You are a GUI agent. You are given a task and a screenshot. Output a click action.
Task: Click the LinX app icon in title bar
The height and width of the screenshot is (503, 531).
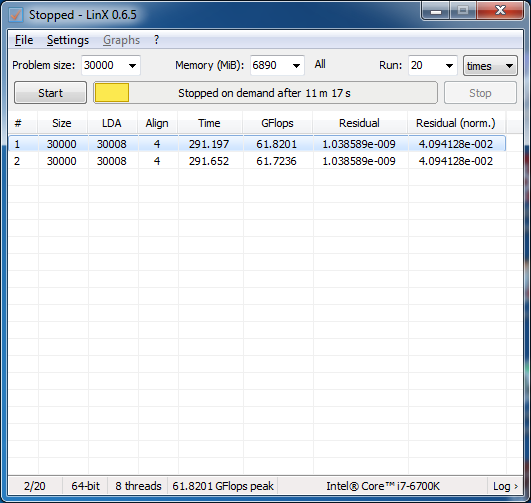tap(16, 15)
